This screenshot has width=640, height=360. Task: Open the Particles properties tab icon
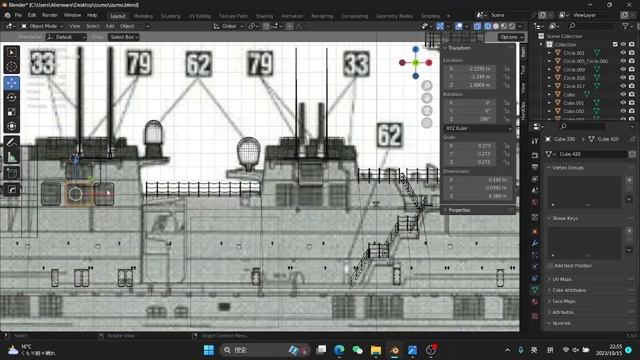tap(535, 255)
